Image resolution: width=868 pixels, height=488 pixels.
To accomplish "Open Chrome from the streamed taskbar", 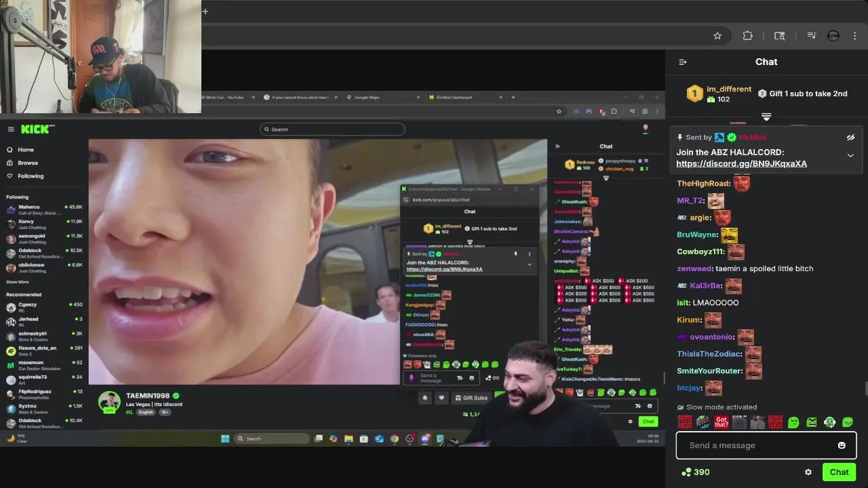I will coord(394,439).
